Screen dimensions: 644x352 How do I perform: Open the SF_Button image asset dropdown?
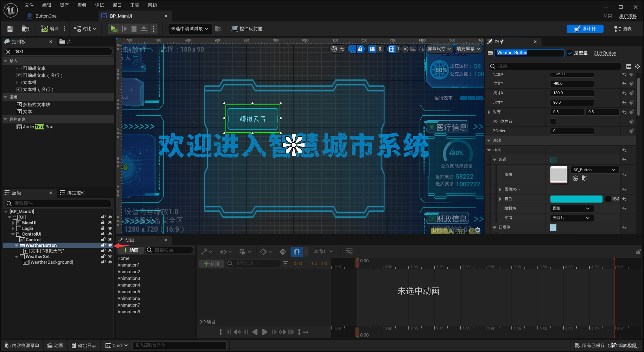tap(595, 170)
